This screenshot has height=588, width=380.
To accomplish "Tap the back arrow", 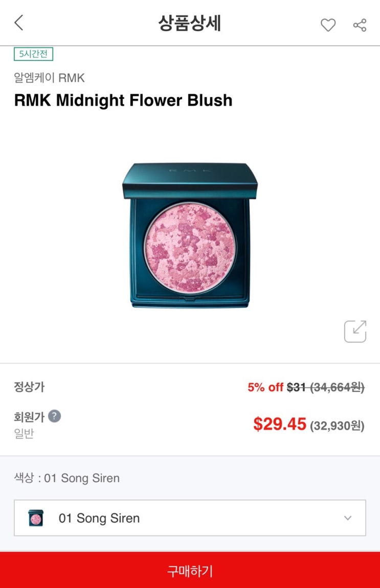I will 19,23.
